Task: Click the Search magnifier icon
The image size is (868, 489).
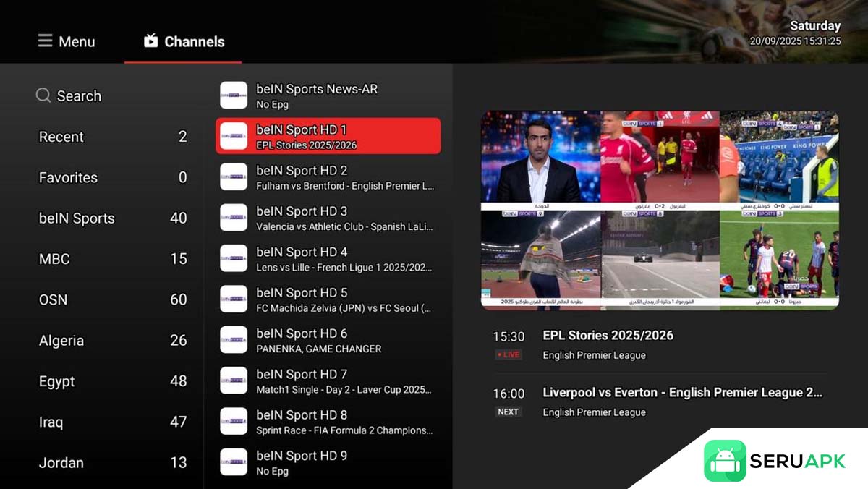Action: click(x=43, y=95)
